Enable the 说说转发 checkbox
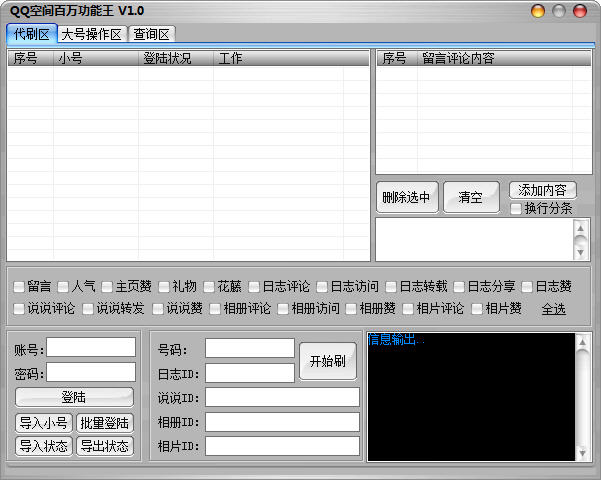This screenshot has width=601, height=480. 90,308
